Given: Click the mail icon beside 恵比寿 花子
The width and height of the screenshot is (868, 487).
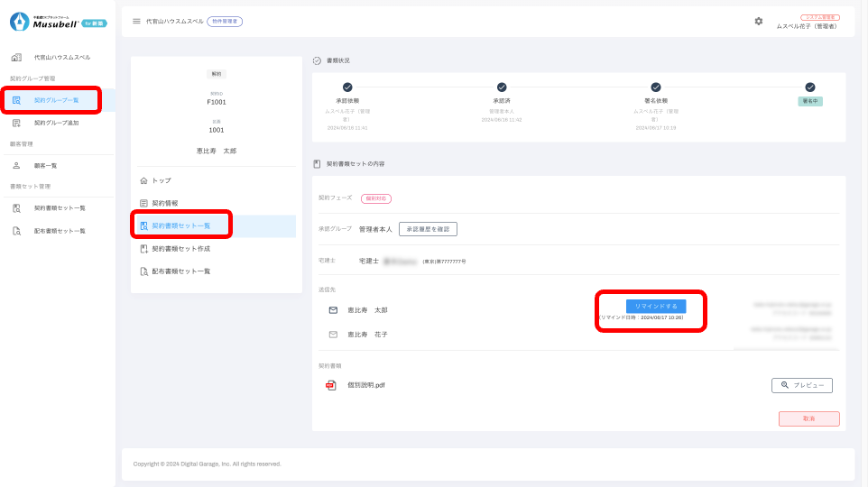Looking at the screenshot, I should 333,335.
